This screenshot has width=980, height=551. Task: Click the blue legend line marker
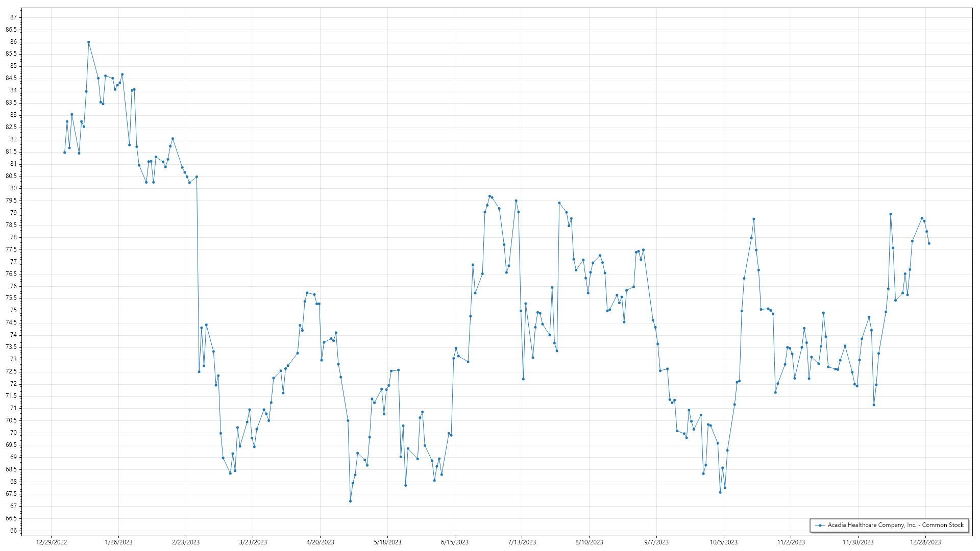click(820, 525)
